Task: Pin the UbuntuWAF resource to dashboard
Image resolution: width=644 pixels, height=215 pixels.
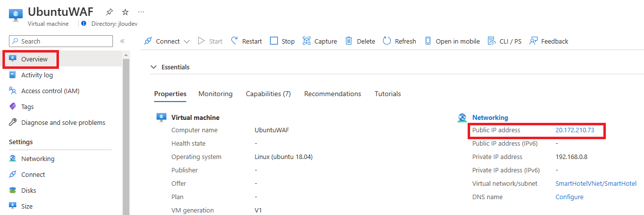Action: pos(109,11)
